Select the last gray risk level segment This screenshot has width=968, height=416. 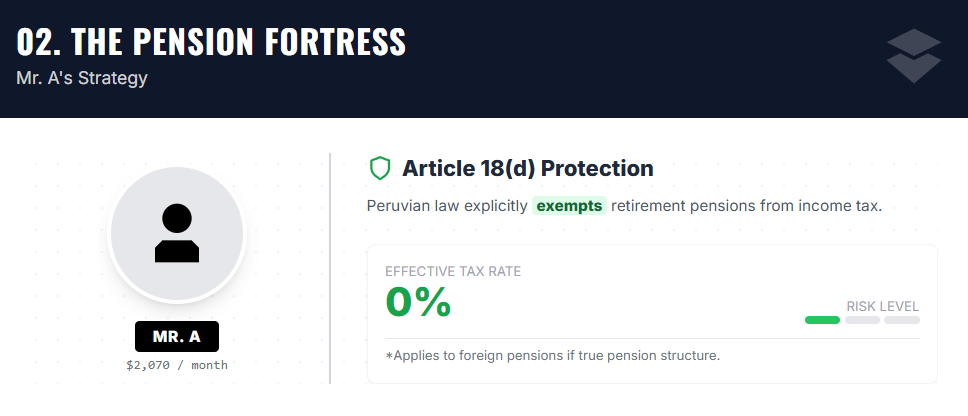tap(901, 320)
